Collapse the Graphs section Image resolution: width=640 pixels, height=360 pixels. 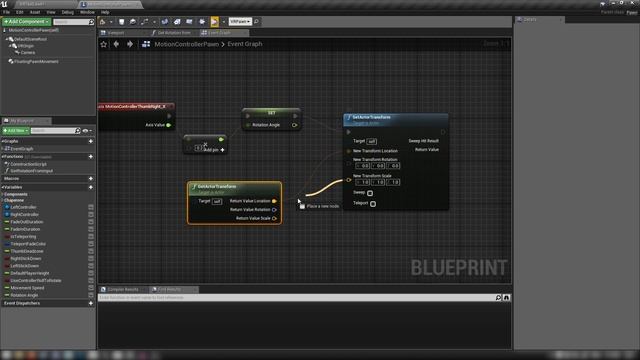(2, 141)
